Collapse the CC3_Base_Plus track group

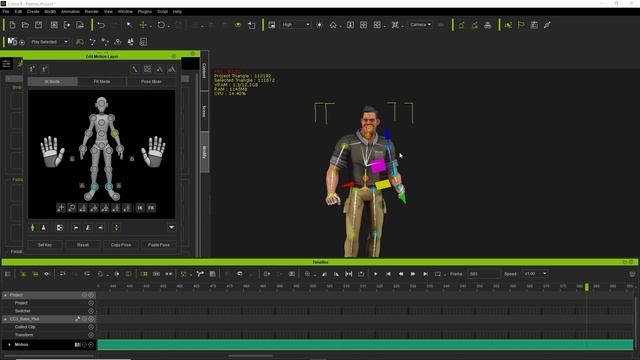click(5, 319)
